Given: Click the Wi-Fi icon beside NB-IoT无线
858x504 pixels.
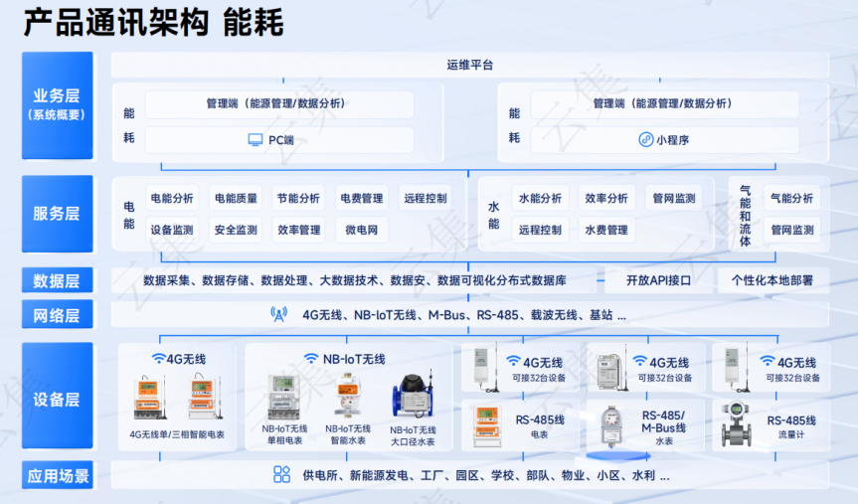Looking at the screenshot, I should 312,359.
